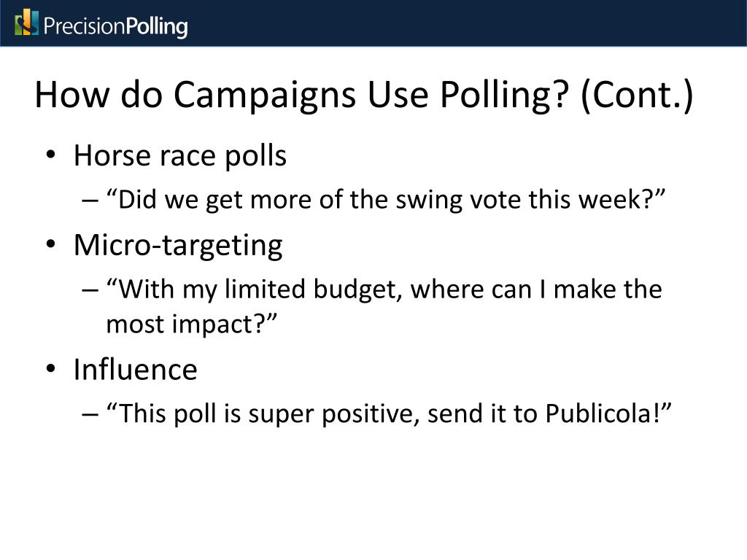Select the Influence bullet heading

coord(135,370)
